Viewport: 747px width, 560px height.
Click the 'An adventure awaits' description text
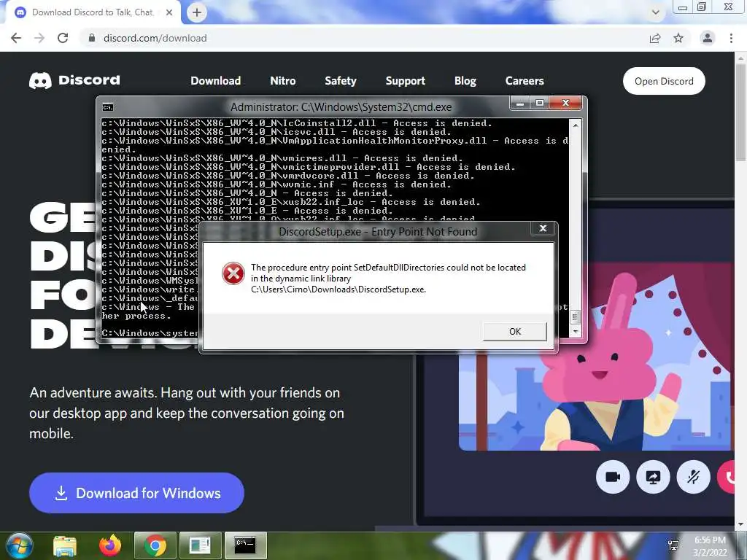coord(187,413)
